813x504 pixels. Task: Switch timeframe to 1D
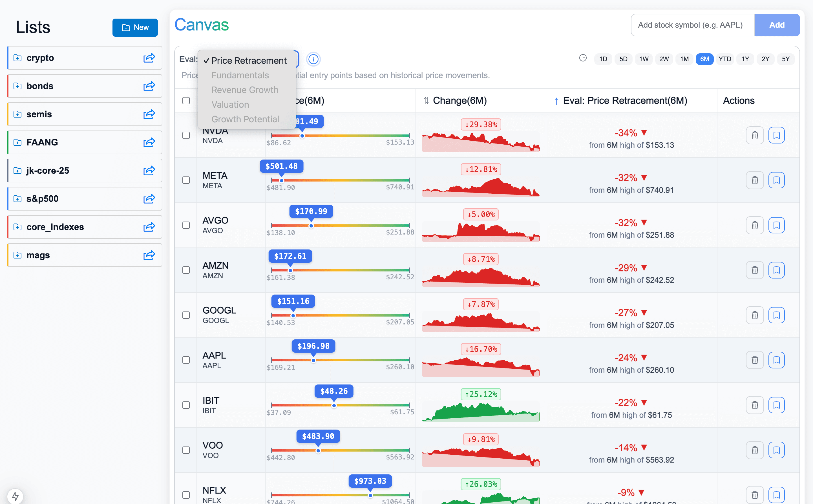point(603,59)
